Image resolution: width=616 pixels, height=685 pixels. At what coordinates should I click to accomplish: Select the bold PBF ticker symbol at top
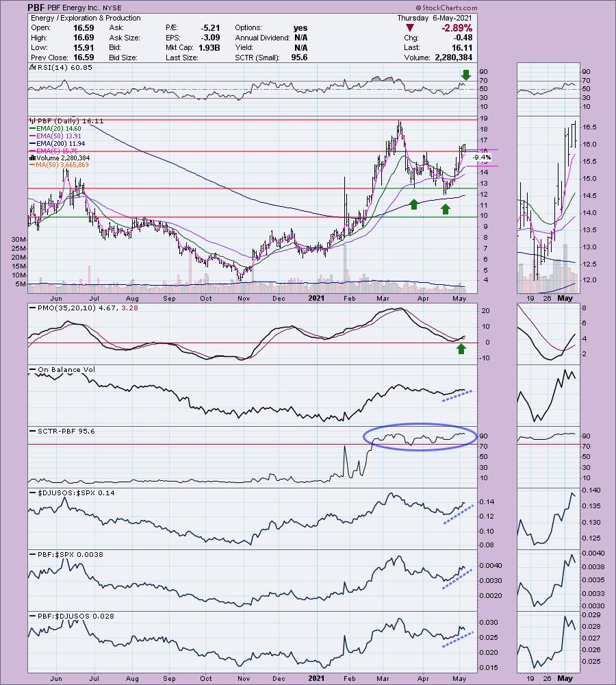point(36,8)
